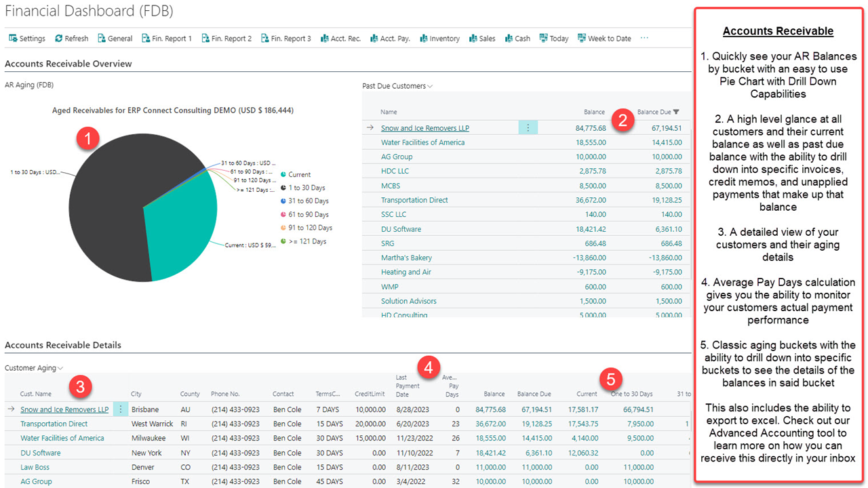Click the 45 DAYS terms cell for AG Group
868x488 pixels.
click(x=329, y=481)
